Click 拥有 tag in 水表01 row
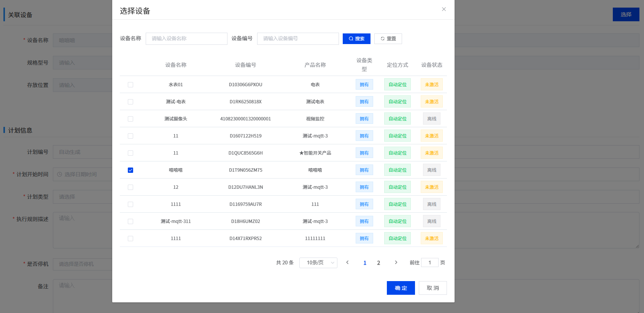The height and width of the screenshot is (313, 644). (364, 85)
